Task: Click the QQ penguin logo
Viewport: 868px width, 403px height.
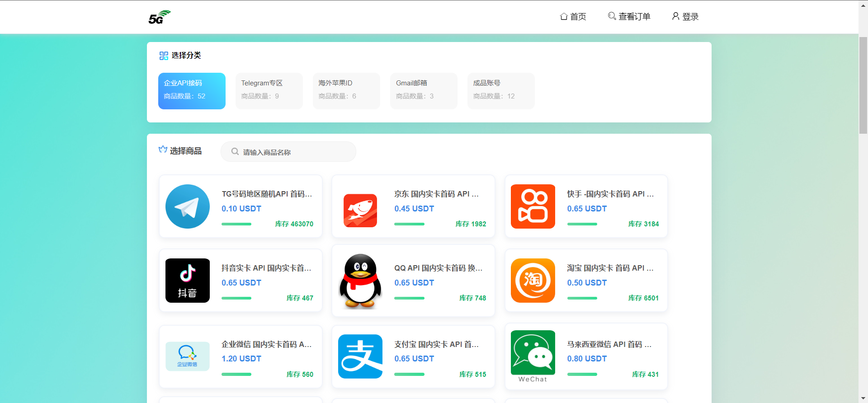Action: tap(360, 281)
